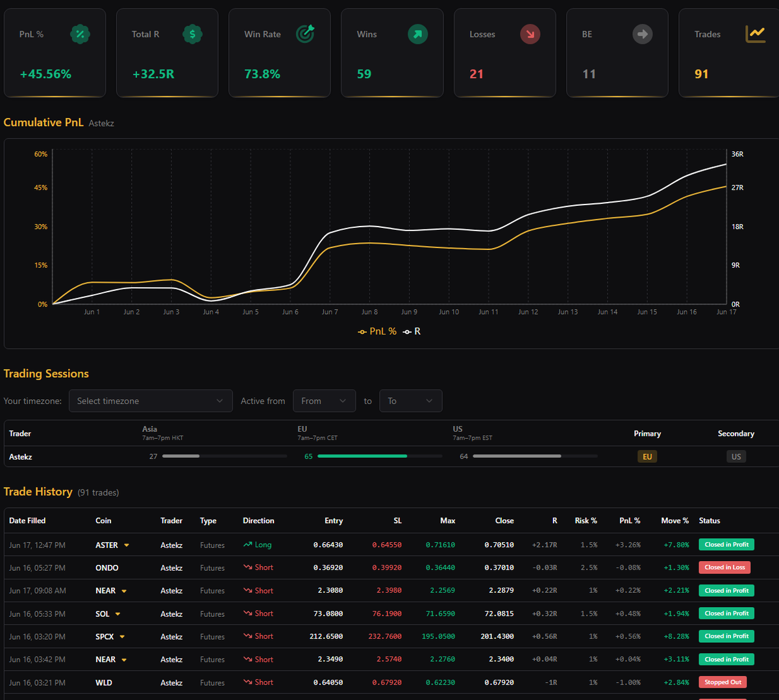Click the Short arrow icon in ONDO row
Image resolution: width=779 pixels, height=700 pixels.
click(247, 568)
